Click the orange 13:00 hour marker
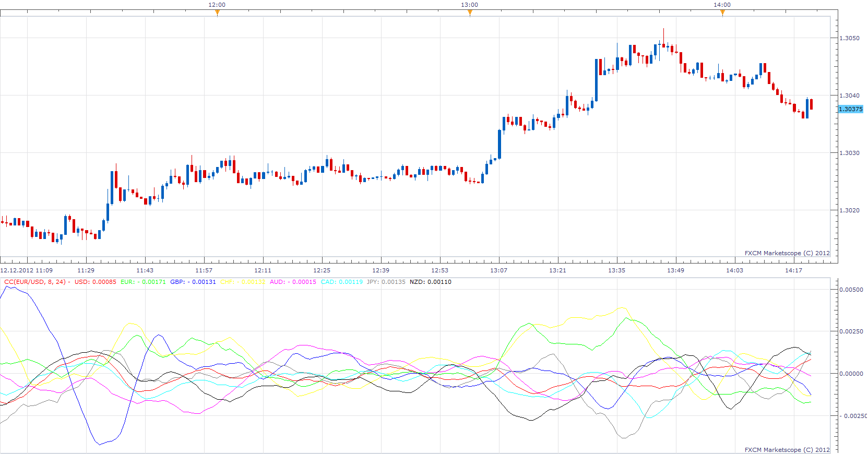The image size is (868, 454). [470, 13]
